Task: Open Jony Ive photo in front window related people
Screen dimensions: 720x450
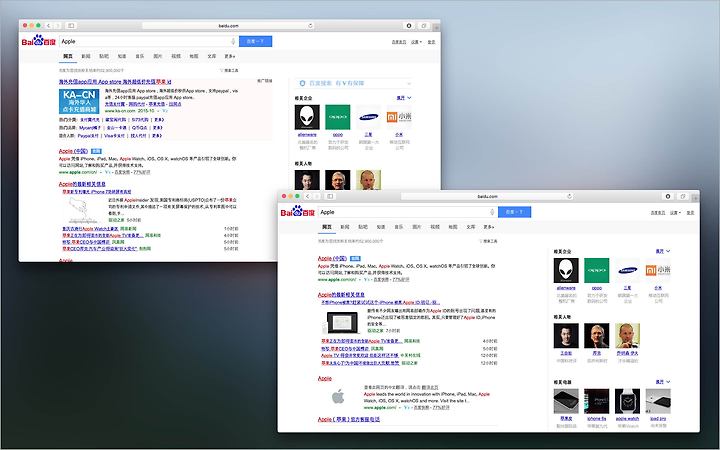Action: point(627,336)
